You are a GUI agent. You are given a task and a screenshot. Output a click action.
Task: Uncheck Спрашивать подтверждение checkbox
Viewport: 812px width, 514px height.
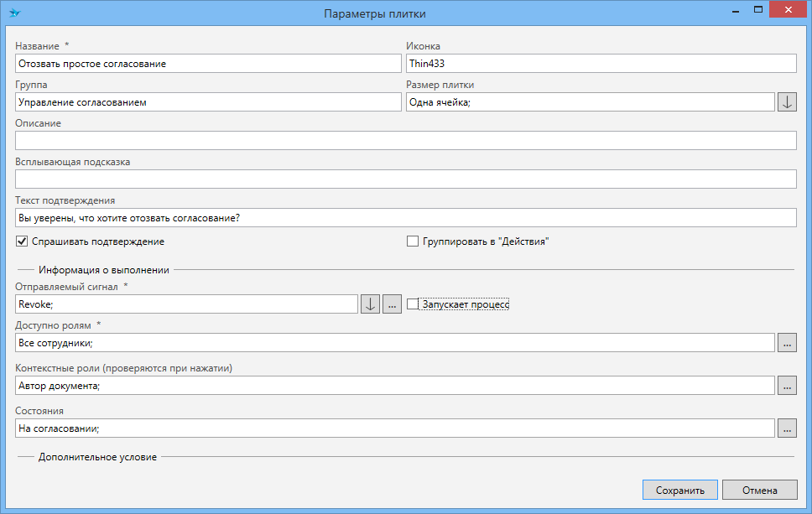coord(22,241)
